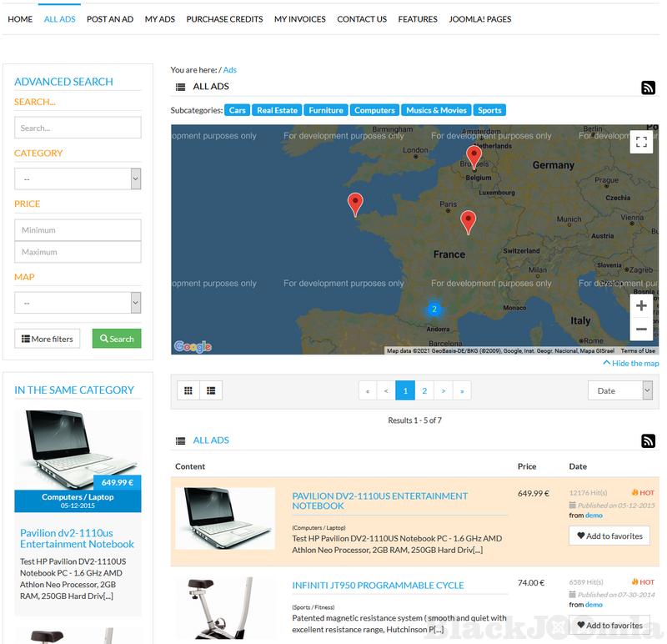Switch to list view layout

coord(211,390)
